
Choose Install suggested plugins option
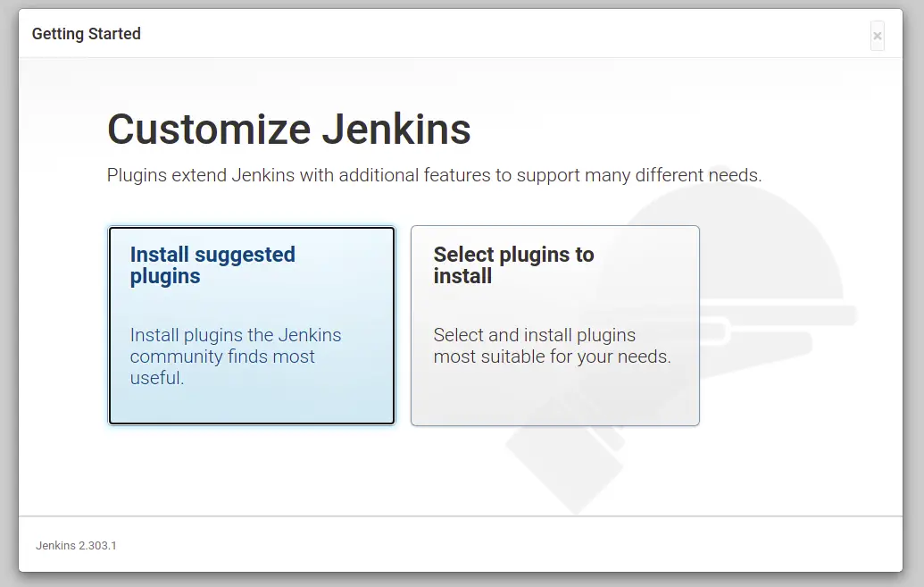coord(252,325)
